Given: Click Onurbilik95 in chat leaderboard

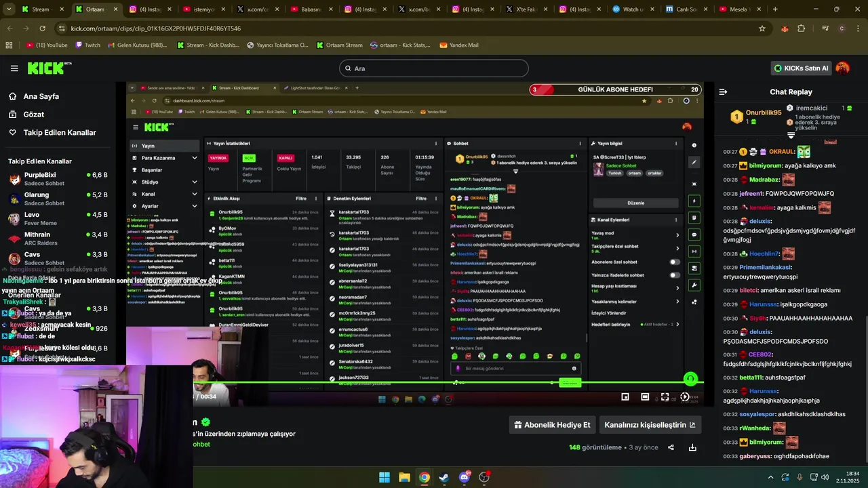Looking at the screenshot, I should 764,113.
